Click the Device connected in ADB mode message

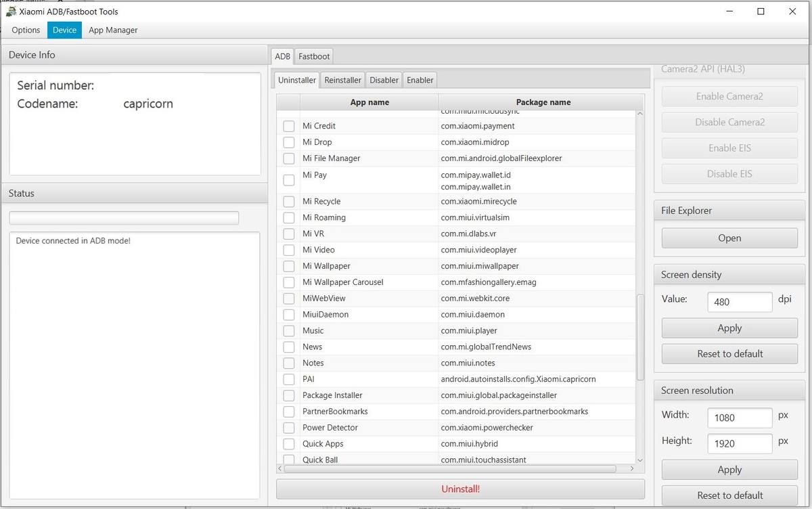pyautogui.click(x=73, y=241)
